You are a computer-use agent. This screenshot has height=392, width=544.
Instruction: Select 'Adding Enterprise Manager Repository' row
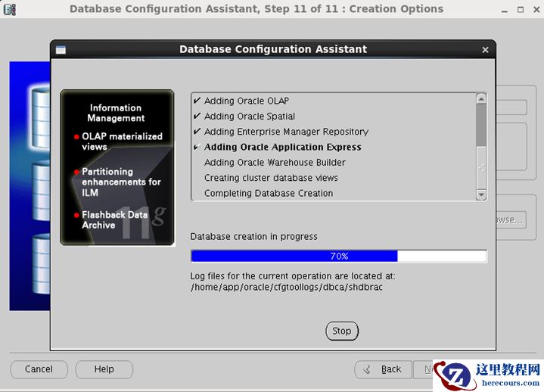point(334,132)
